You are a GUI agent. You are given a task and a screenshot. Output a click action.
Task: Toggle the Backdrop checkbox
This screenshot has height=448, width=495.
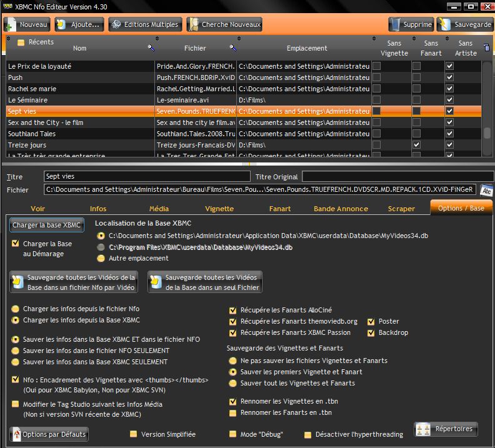(371, 333)
